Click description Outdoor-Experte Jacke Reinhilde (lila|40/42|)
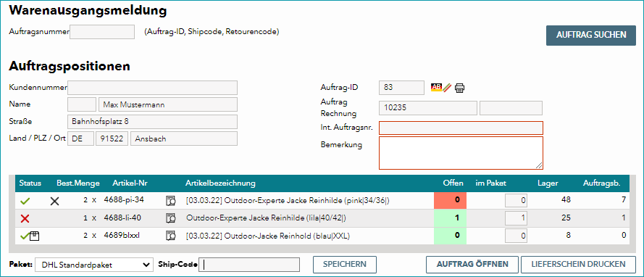 (266, 218)
